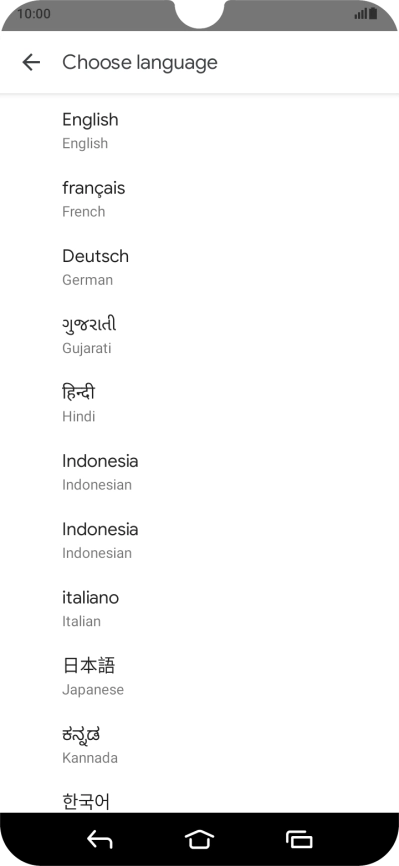Tap the Choose language title
The height and width of the screenshot is (866, 399).
tap(140, 62)
